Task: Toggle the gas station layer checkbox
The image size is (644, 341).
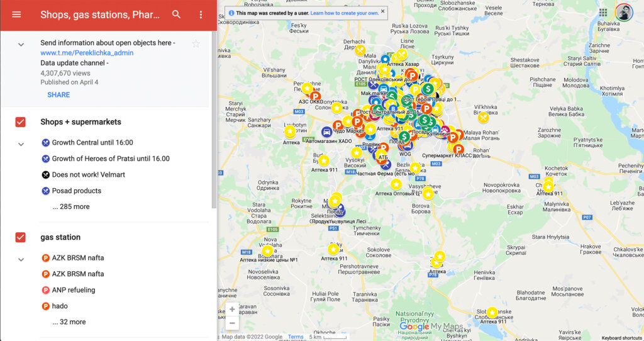Action: [x=20, y=237]
